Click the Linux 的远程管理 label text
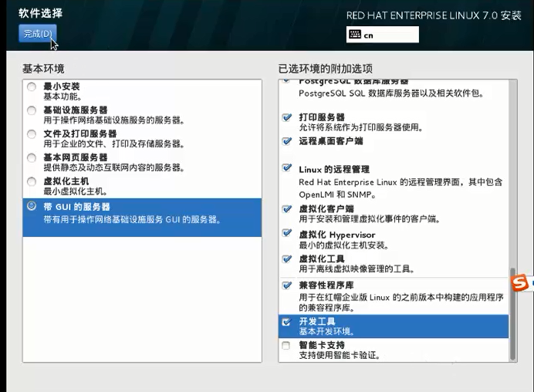The width and height of the screenshot is (534, 392). [334, 169]
